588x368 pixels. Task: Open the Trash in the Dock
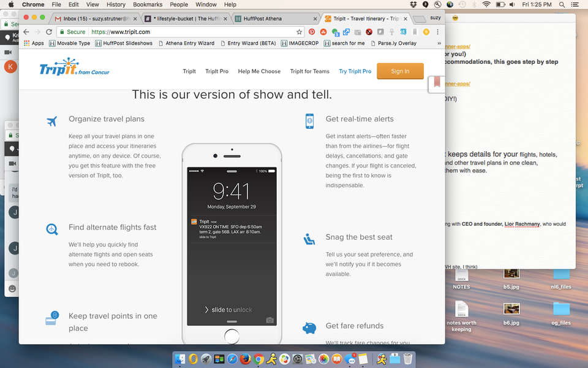point(408,359)
